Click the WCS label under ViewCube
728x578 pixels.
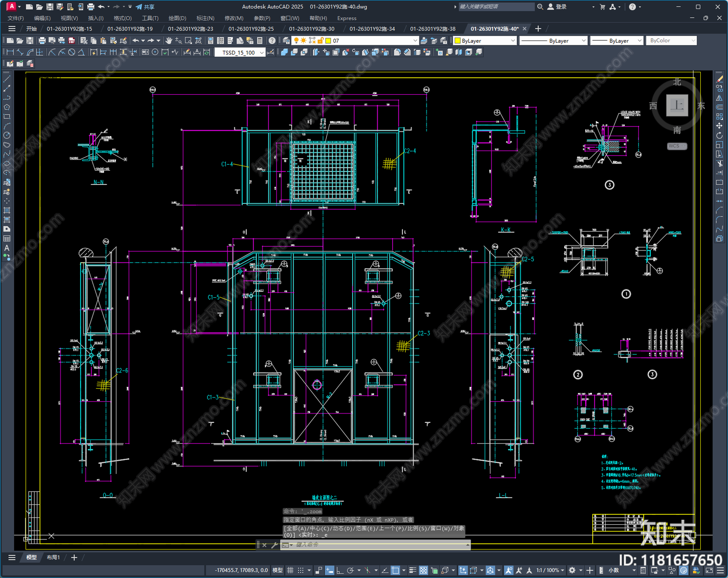pos(677,146)
